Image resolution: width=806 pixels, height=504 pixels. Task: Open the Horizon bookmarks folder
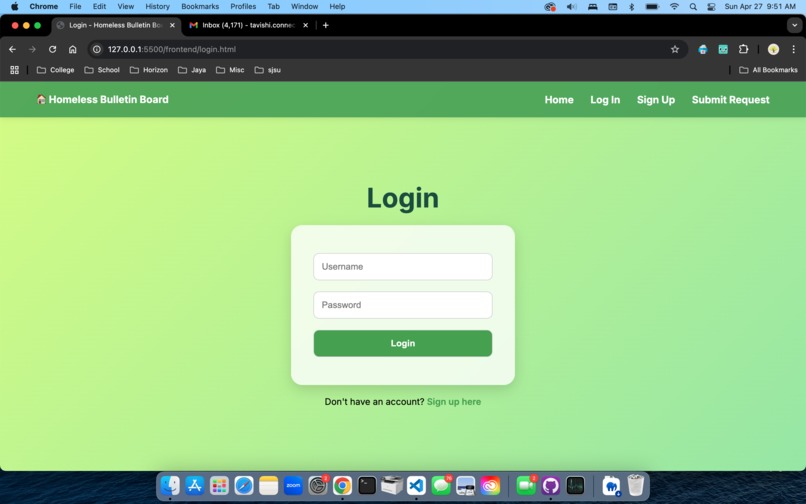pyautogui.click(x=149, y=70)
